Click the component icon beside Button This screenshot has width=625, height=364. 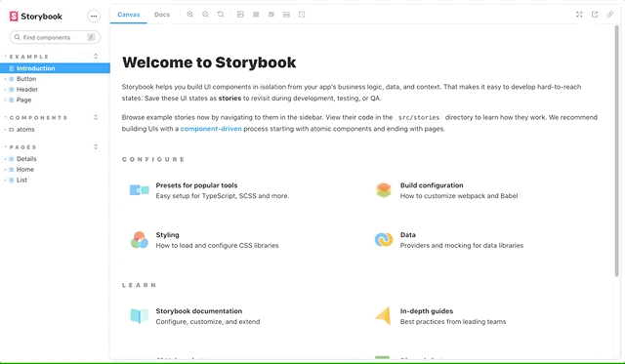pyautogui.click(x=11, y=79)
